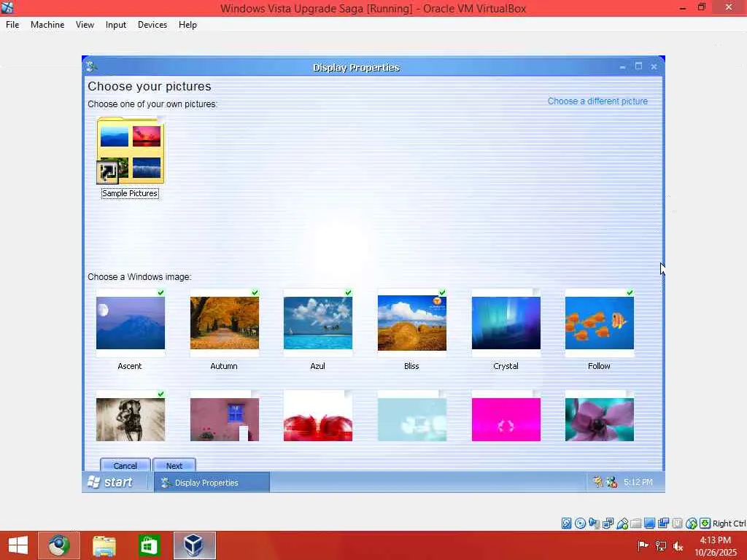Open the Windows 8 Start button

point(18,545)
